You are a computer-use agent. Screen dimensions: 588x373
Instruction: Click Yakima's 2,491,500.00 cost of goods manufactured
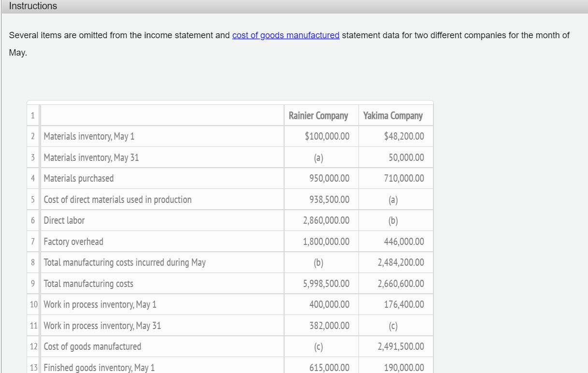click(x=401, y=346)
